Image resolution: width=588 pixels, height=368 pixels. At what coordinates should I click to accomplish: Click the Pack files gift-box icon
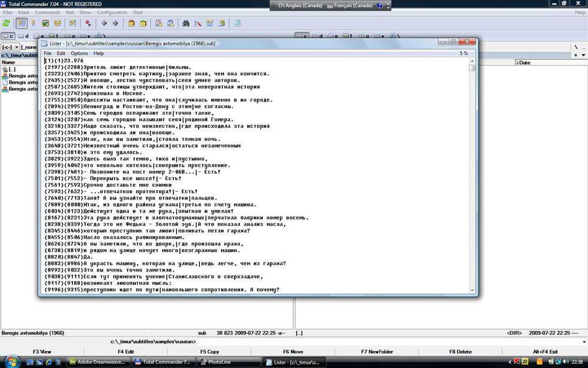pyautogui.click(x=131, y=24)
